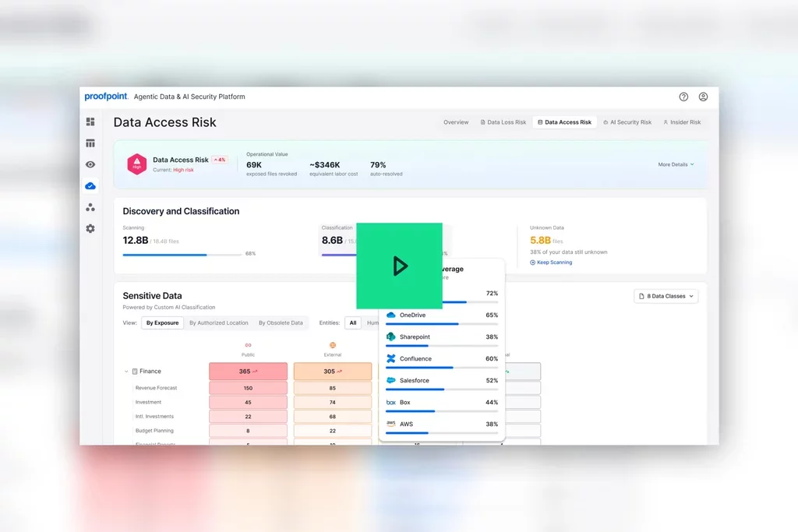Select the eye visibility sidebar icon
This screenshot has height=532, width=798.
click(90, 164)
